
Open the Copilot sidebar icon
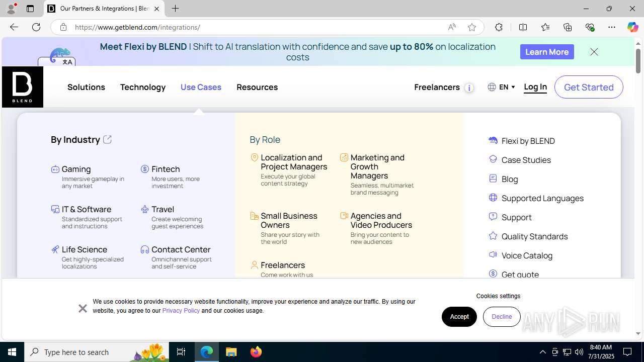point(632,27)
